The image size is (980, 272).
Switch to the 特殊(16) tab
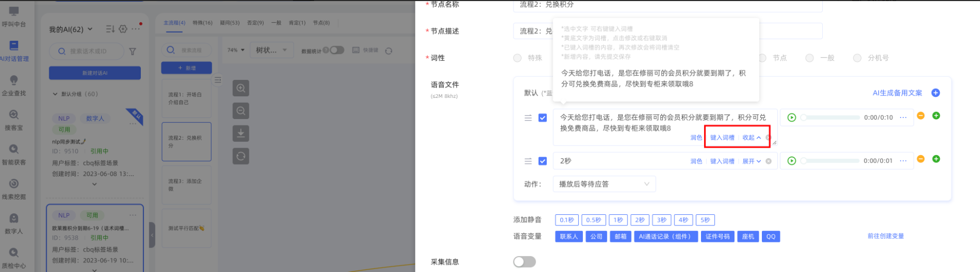pos(202,23)
